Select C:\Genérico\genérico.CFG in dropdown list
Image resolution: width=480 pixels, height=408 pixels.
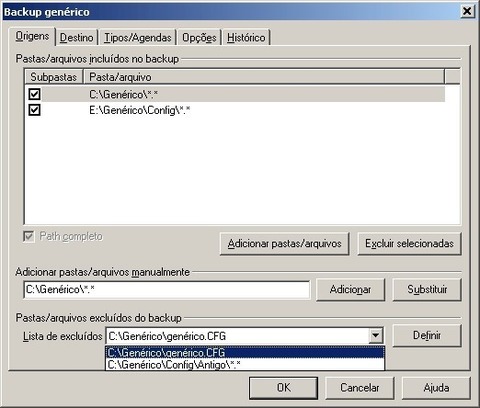coord(245,353)
